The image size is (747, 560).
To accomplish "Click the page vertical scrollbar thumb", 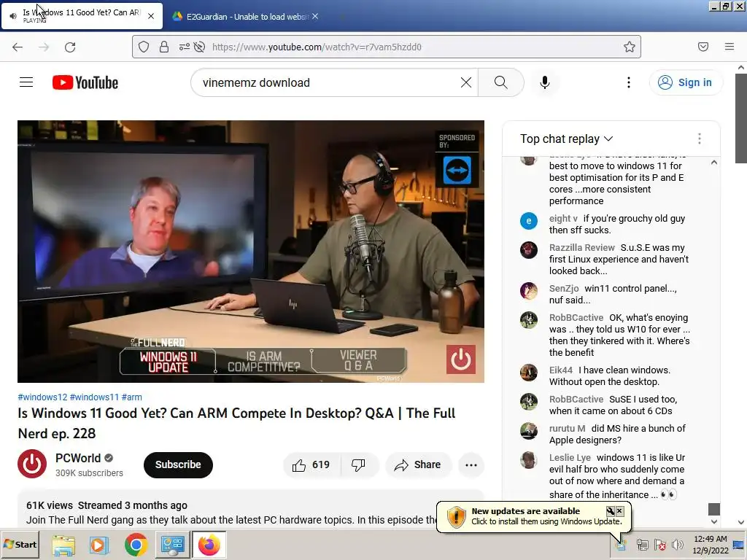I will coord(741,117).
